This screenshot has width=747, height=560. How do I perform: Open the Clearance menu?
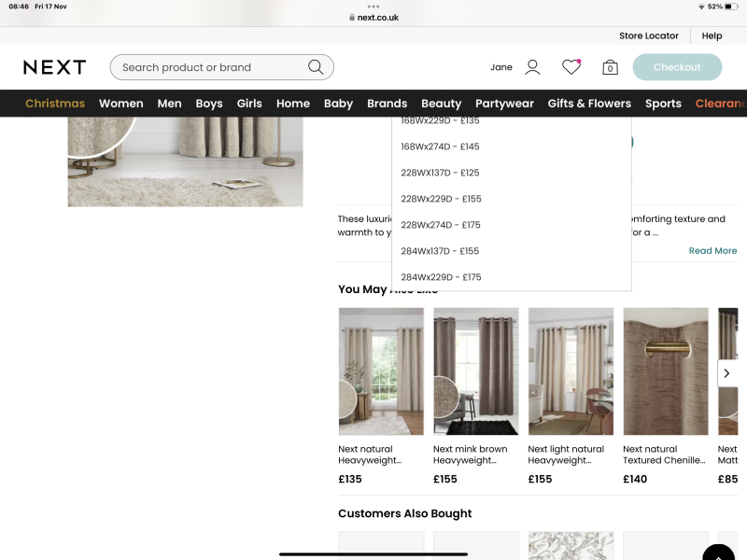point(721,104)
